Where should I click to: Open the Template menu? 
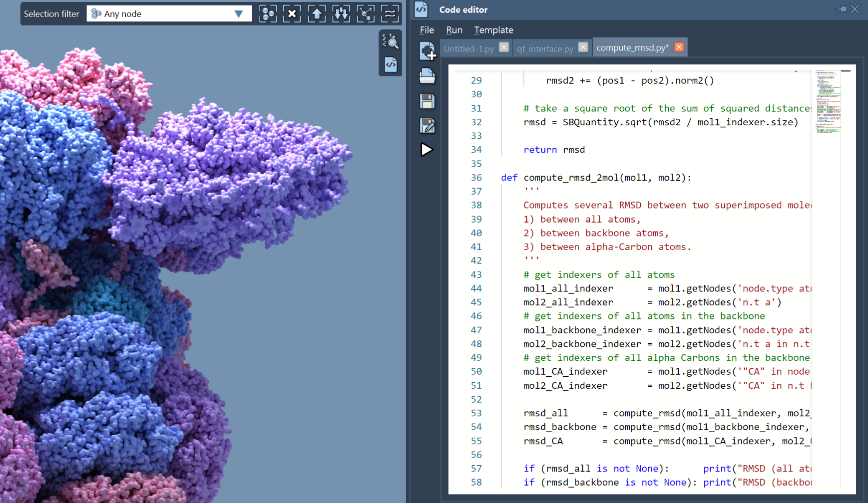pos(493,30)
